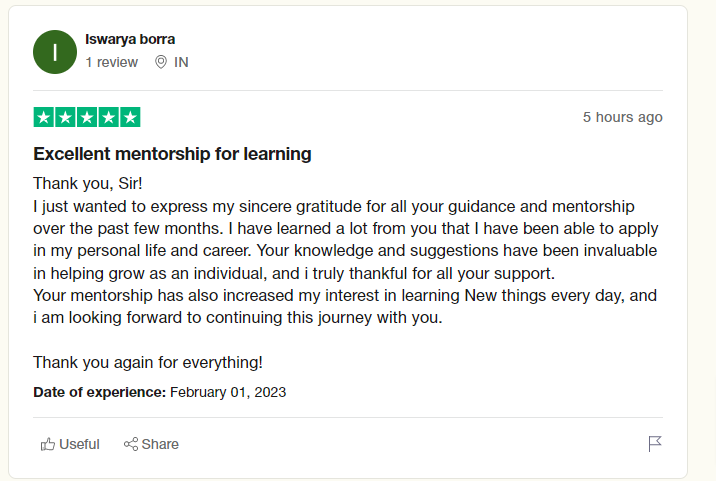This screenshot has width=716, height=484.
Task: Click the green avatar with letter I
Action: tap(55, 52)
